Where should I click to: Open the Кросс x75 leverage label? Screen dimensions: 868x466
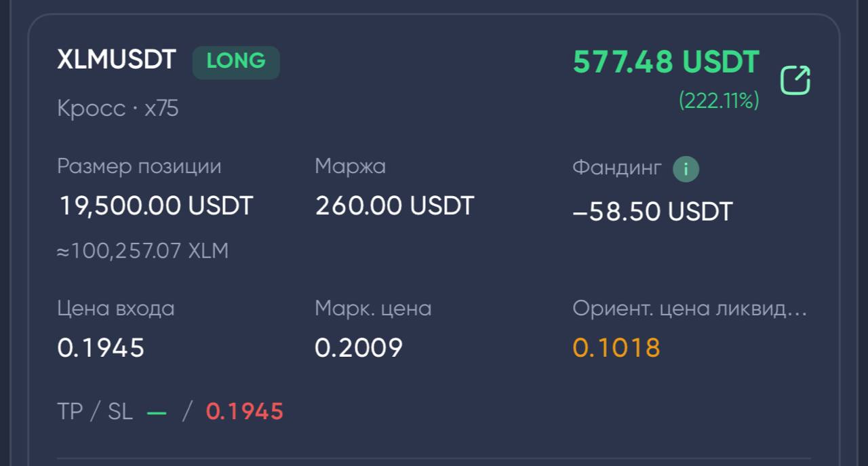118,109
